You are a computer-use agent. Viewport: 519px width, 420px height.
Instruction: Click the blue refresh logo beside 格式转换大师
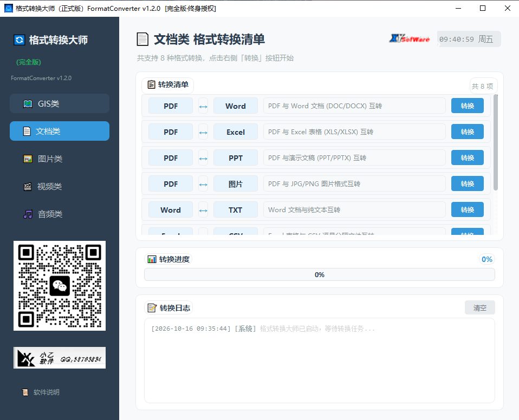pyautogui.click(x=19, y=40)
